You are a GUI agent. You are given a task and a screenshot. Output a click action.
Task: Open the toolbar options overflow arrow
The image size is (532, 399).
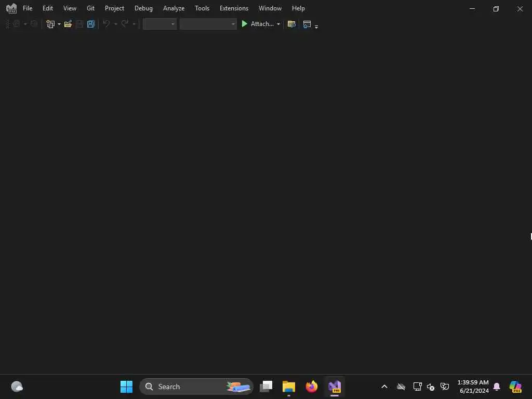[316, 26]
